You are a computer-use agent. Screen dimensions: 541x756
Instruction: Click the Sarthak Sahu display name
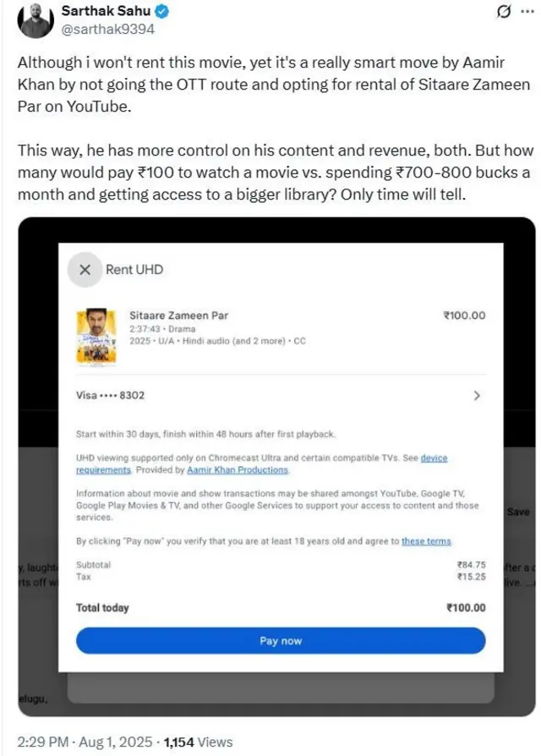[106, 11]
